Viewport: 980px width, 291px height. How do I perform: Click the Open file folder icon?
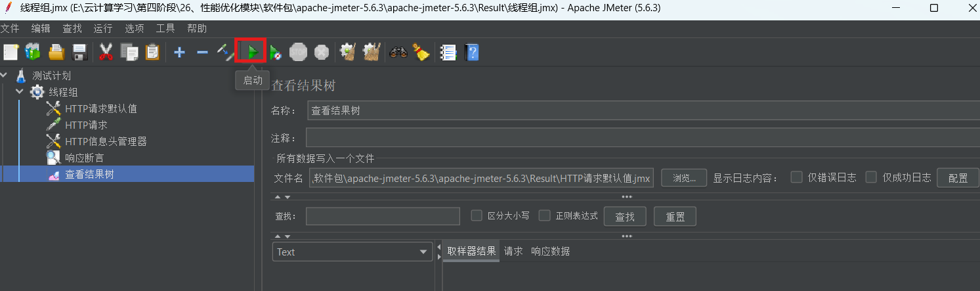[56, 52]
